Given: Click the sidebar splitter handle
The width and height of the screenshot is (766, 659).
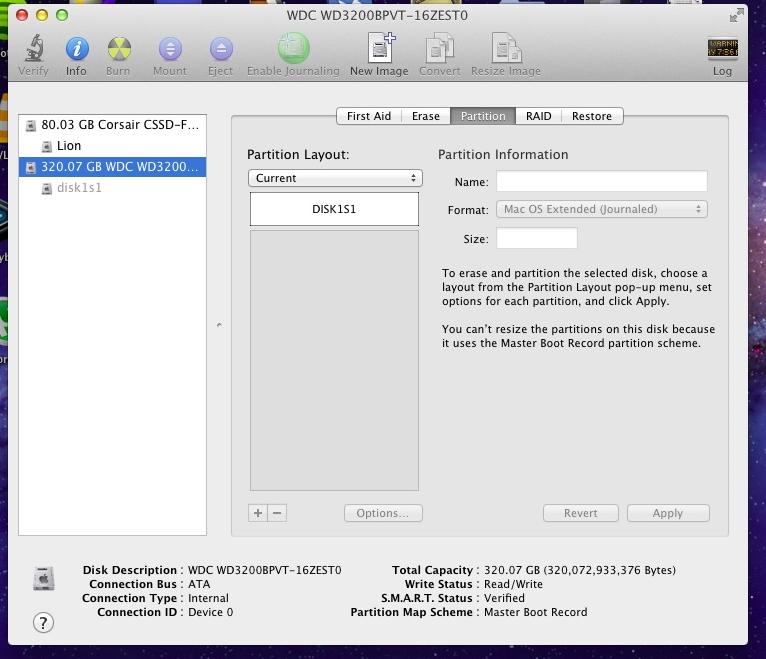Looking at the screenshot, I should [x=219, y=325].
